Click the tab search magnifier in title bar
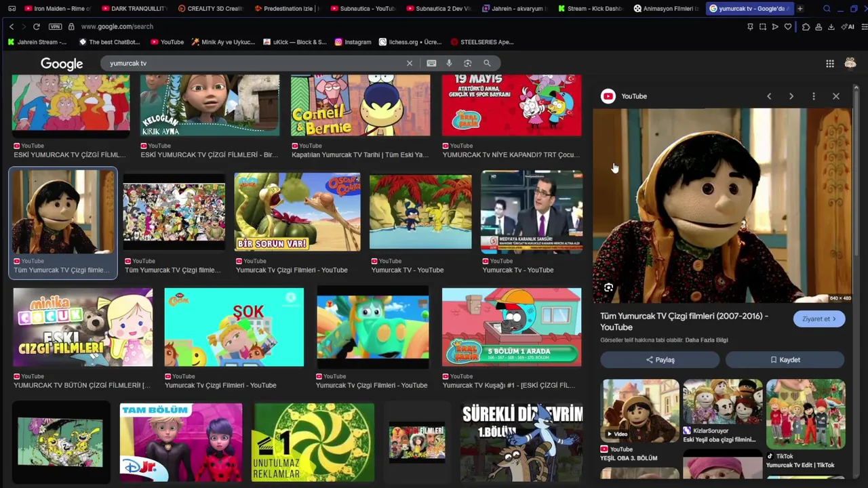This screenshot has height=488, width=868. pos(827,9)
